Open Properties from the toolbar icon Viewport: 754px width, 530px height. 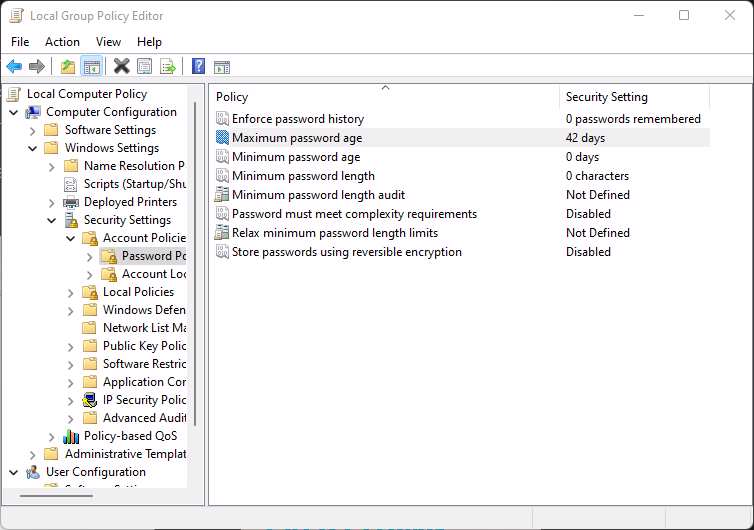[x=145, y=67]
